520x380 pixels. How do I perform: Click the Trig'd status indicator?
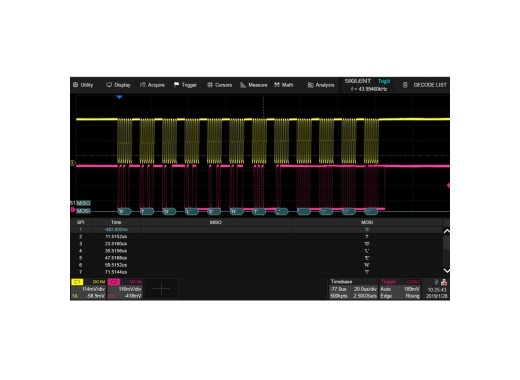(x=384, y=81)
